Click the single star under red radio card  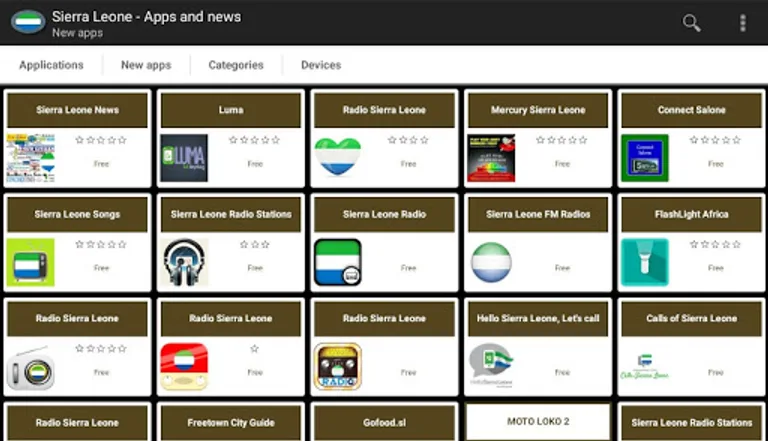pos(254,349)
